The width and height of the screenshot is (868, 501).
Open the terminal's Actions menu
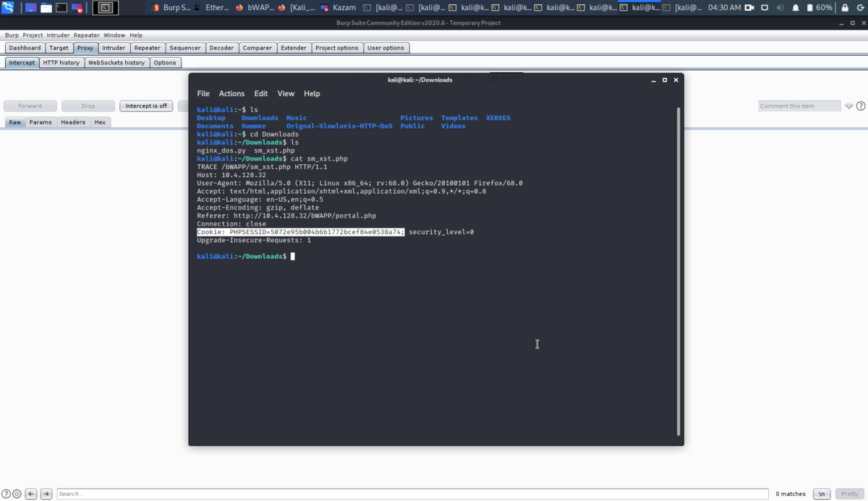(231, 93)
